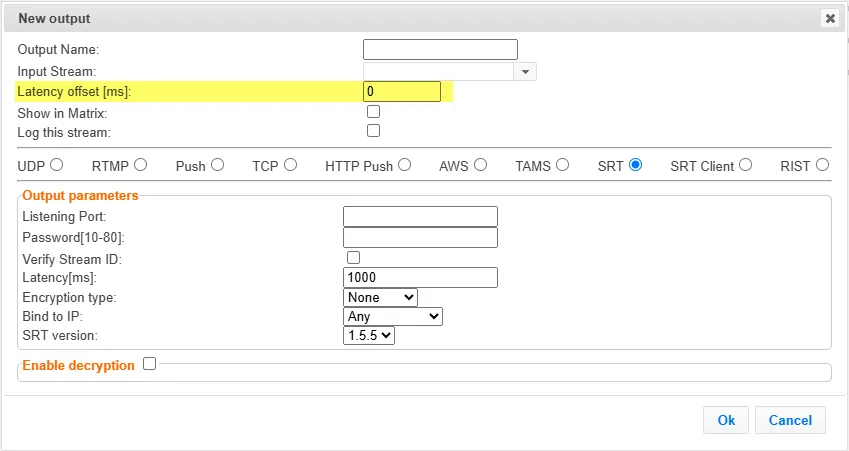Click the Output parameters heading

pos(80,195)
